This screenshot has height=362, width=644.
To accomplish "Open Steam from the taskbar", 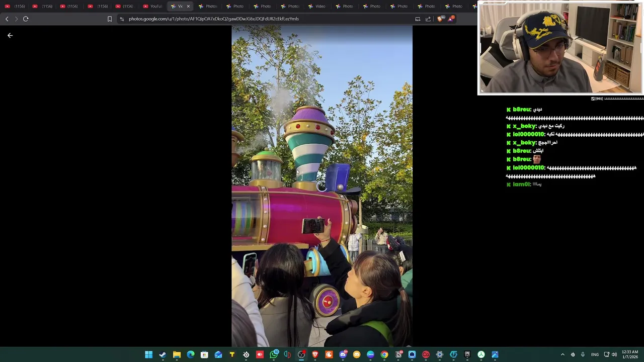I will point(163,354).
